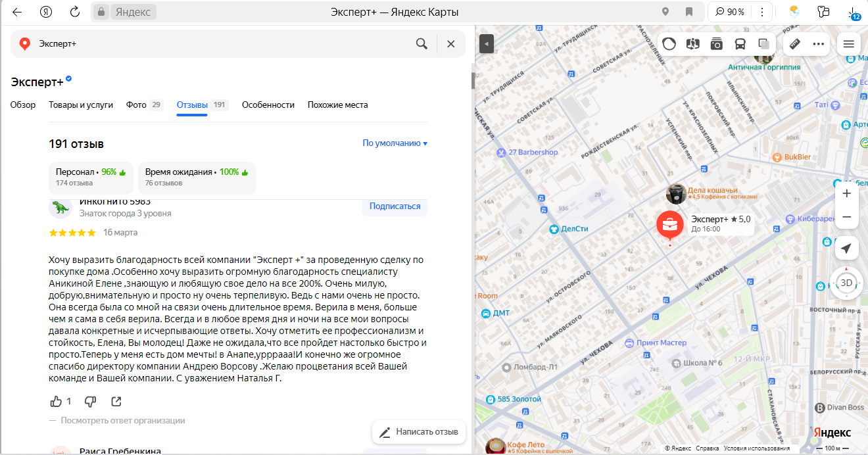868x455 pixels.
Task: Click the green dinosaur reviewer avatar
Action: coord(60,207)
